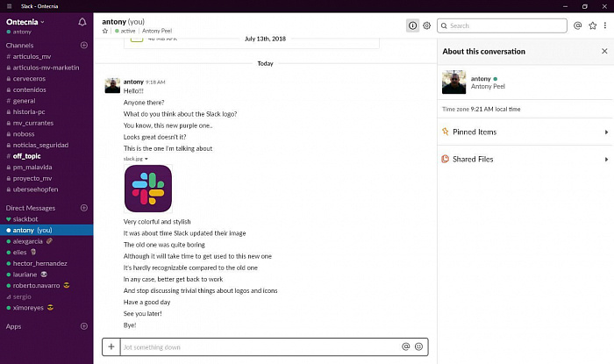The width and height of the screenshot is (614, 364).
Task: Click the 9:18 AM message timestamp
Action: [155, 82]
